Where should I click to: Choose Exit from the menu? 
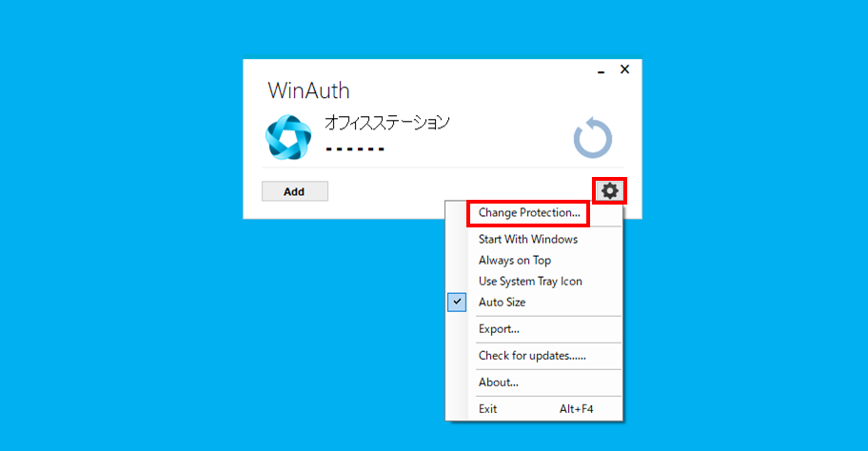(534, 409)
